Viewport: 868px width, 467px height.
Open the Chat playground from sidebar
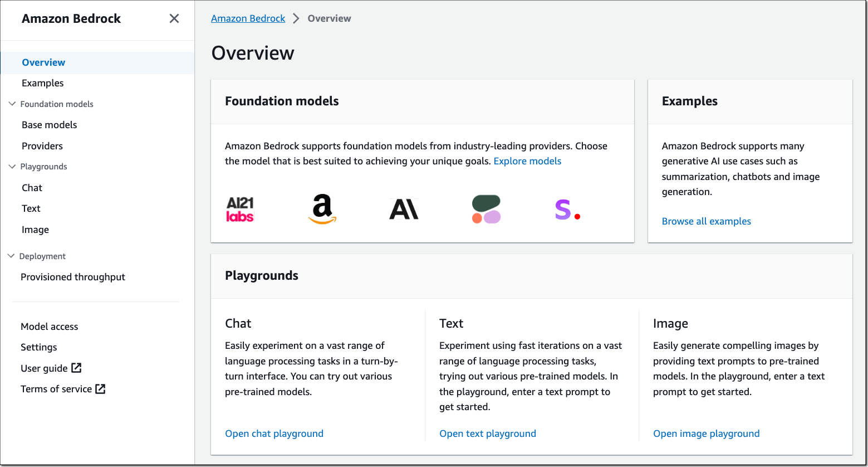pos(32,188)
